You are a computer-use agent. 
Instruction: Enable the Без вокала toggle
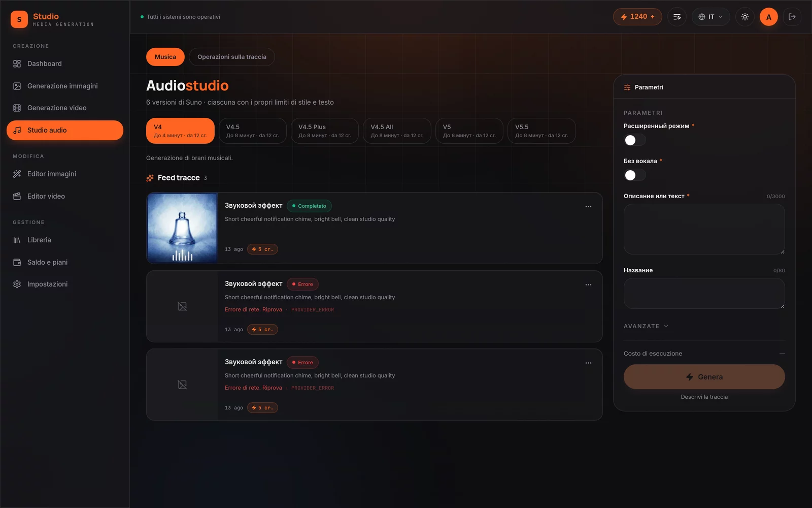click(634, 175)
